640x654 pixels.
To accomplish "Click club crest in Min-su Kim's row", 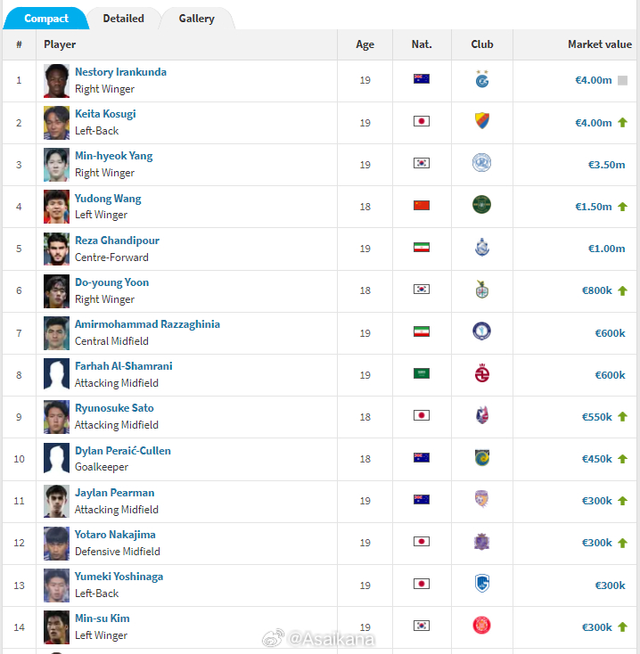I will (482, 626).
